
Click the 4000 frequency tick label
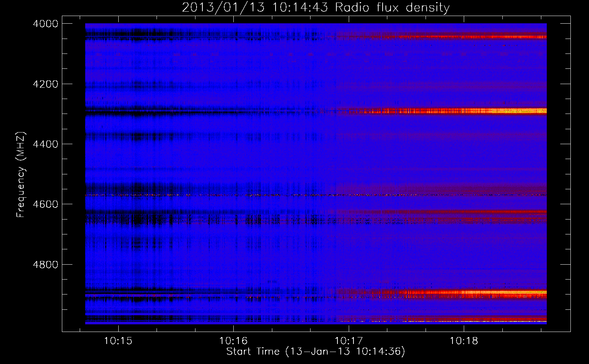46,24
